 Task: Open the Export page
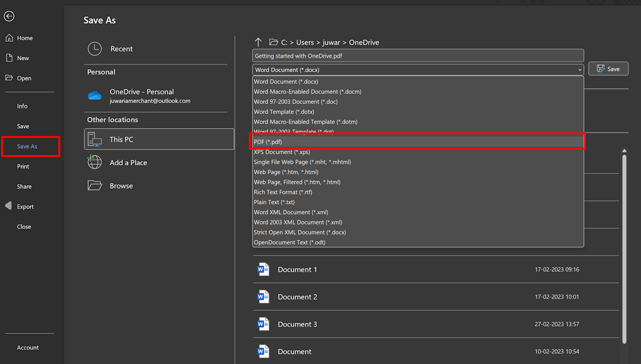25,207
